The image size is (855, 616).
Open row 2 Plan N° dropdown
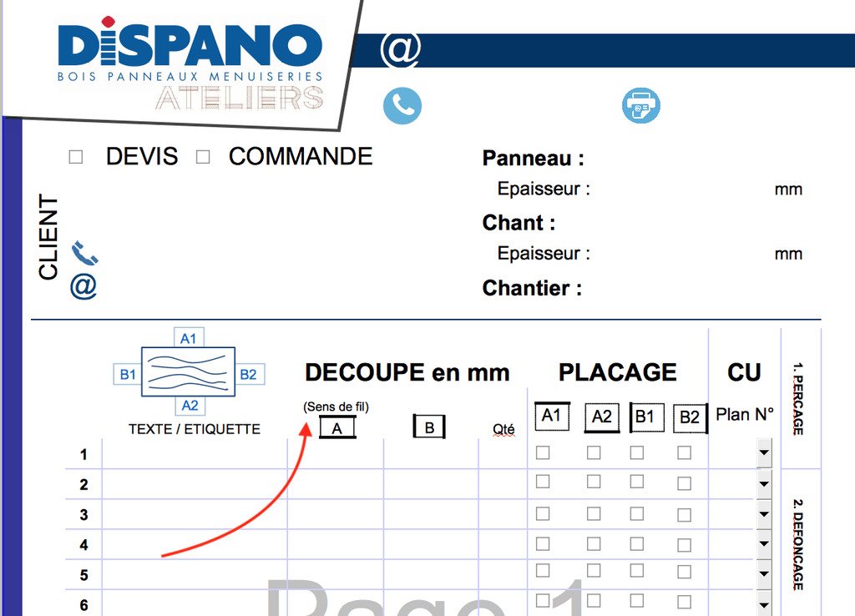point(764,484)
